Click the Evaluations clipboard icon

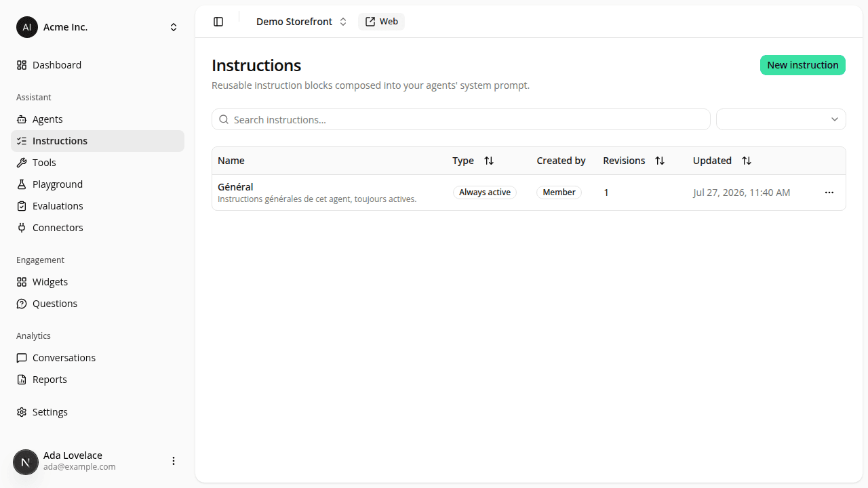pos(22,206)
